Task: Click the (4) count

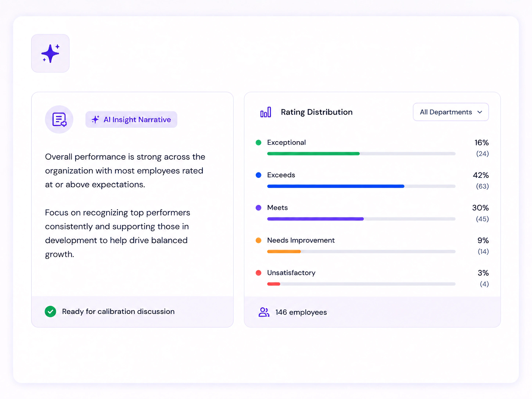Action: point(484,284)
